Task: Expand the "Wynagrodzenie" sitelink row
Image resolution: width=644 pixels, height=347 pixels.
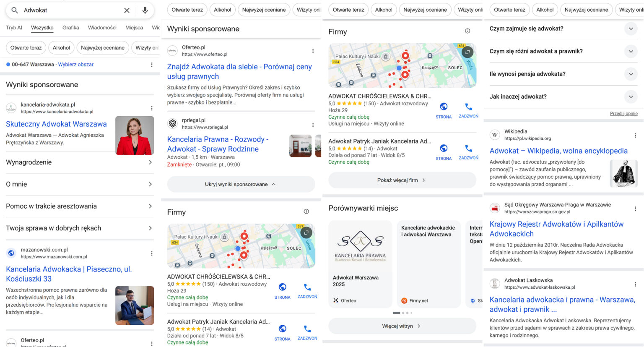Action: (80, 162)
